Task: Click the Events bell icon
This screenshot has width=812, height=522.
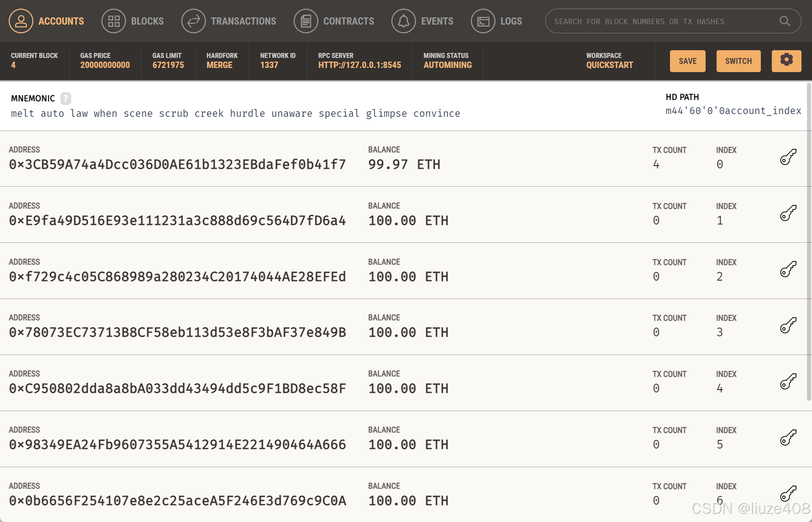Action: tap(404, 21)
